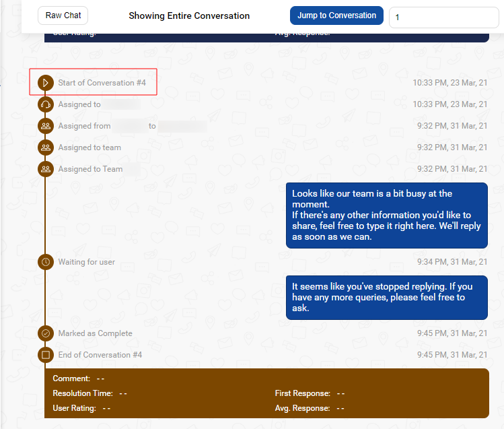Click the checkmark icon beside Marked as Complete
Screen dimensions: 504x429
46,333
